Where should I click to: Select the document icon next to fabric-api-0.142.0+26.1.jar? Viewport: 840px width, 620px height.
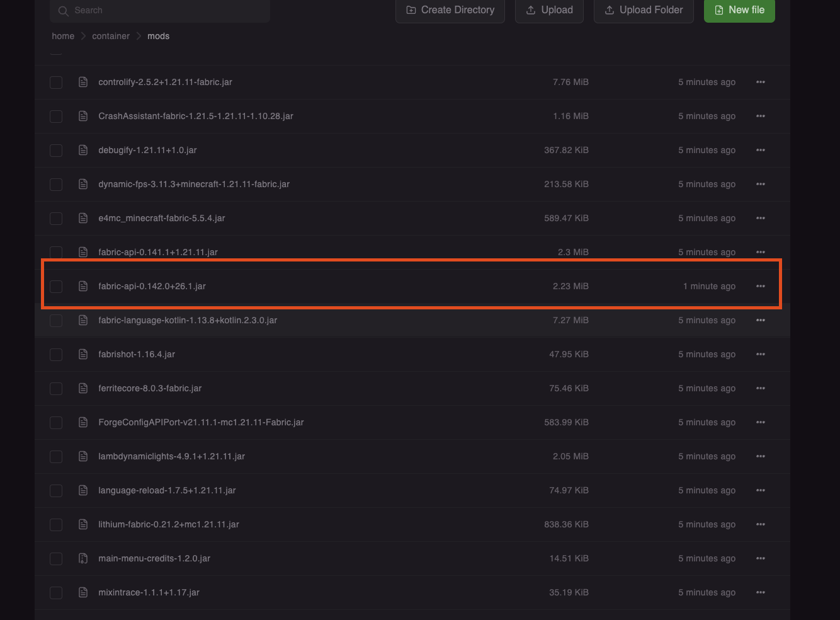pyautogui.click(x=83, y=285)
